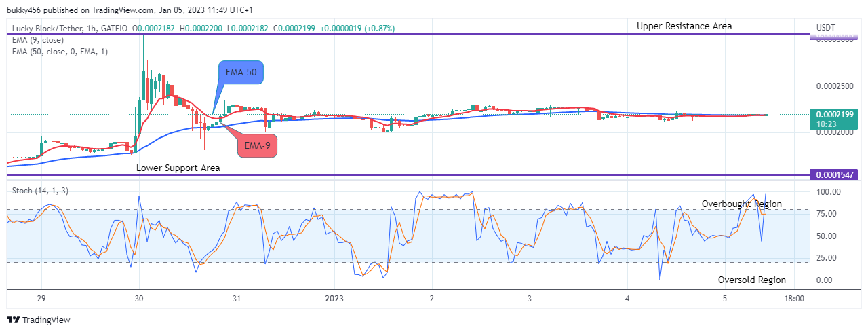Click the EMA-50 blue callout label
Viewport: 868px width, 332px height.
pos(241,73)
